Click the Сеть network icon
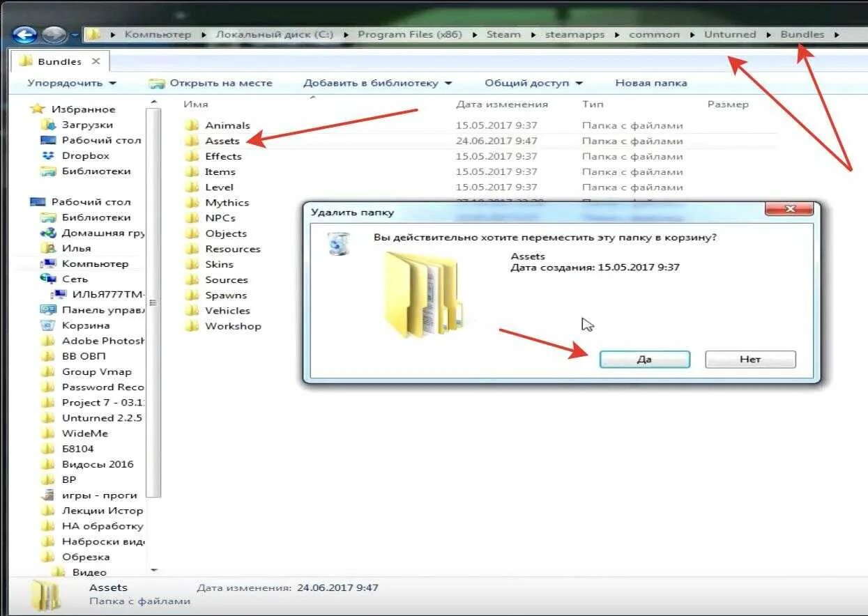 point(48,279)
